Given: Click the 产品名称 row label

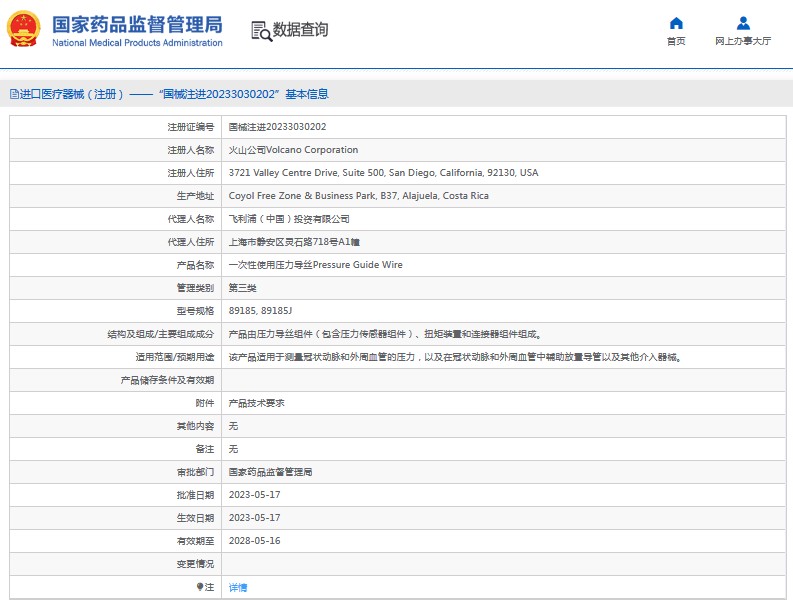Looking at the screenshot, I should click(x=195, y=265).
